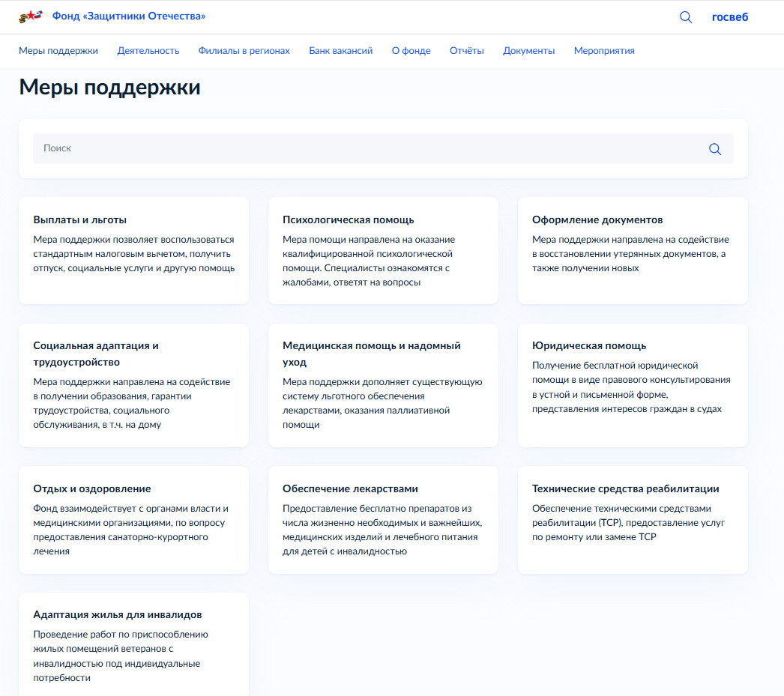The width and height of the screenshot is (784, 696).
Task: Open Медицинская помощь и надомный уход card
Action: (383, 385)
